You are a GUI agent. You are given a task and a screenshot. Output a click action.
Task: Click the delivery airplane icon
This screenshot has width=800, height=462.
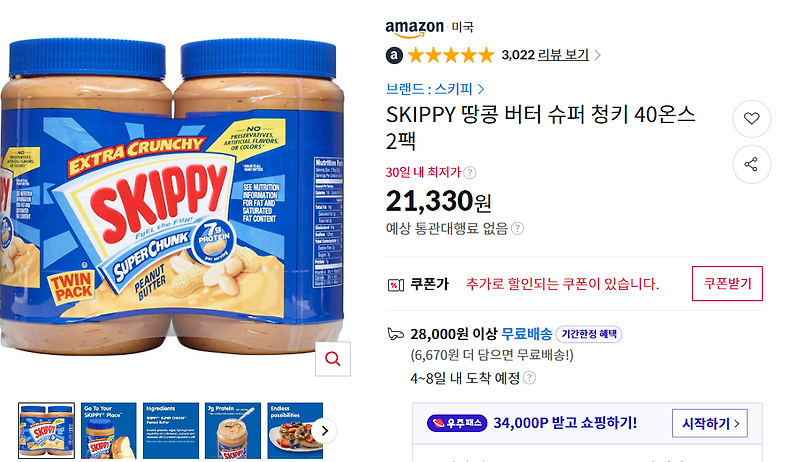(395, 334)
